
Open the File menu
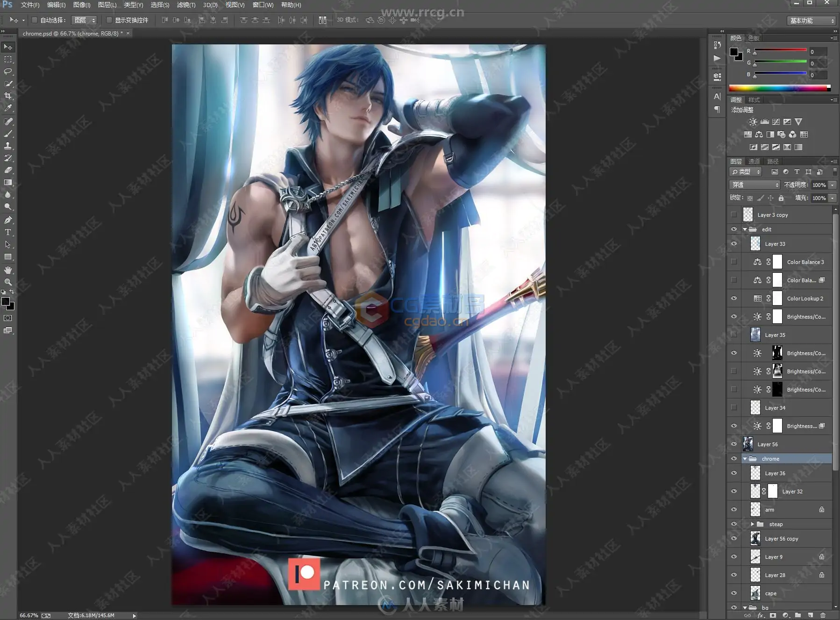30,5
